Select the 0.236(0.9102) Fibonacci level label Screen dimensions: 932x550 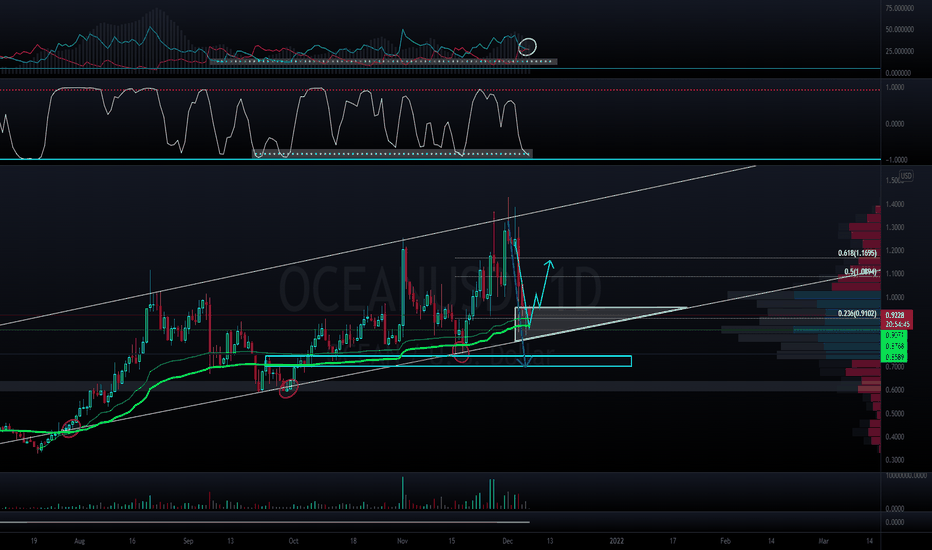[x=857, y=313]
